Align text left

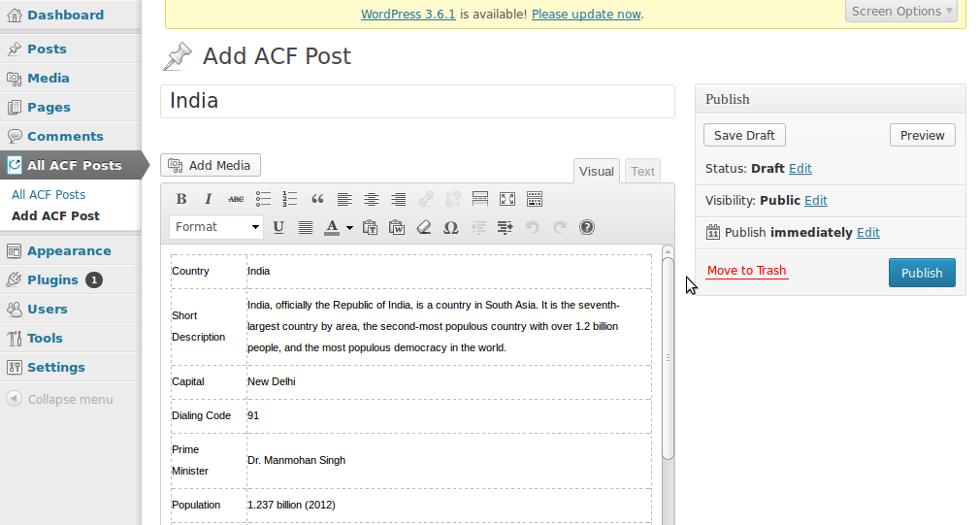tap(344, 199)
